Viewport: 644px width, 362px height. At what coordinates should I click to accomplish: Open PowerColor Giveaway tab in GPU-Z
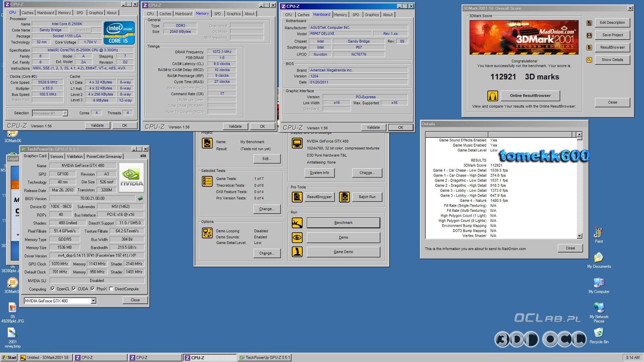click(x=104, y=156)
